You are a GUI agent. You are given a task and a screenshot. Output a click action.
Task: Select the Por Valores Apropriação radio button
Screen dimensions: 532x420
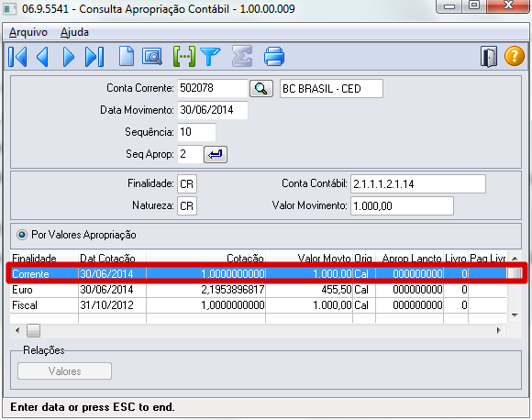[x=22, y=235]
